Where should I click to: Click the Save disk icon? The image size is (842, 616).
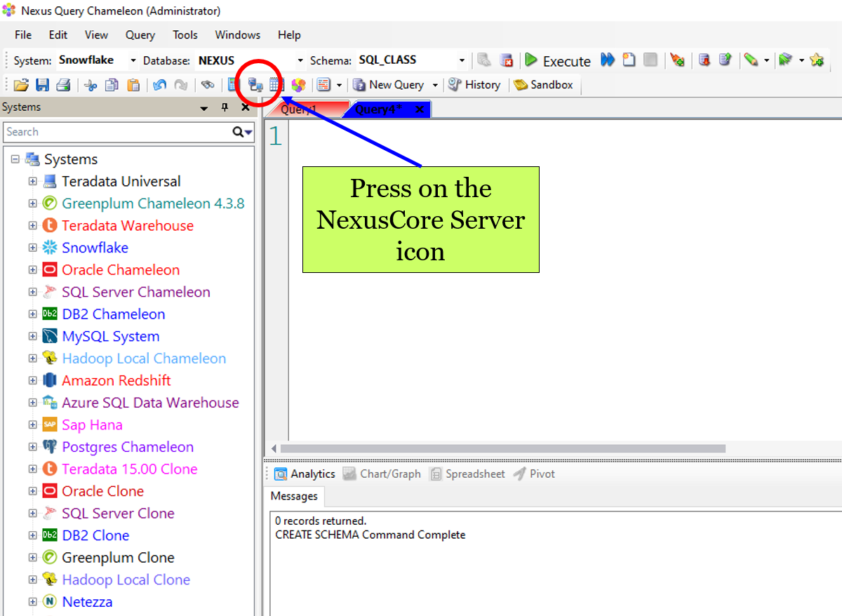click(x=42, y=85)
